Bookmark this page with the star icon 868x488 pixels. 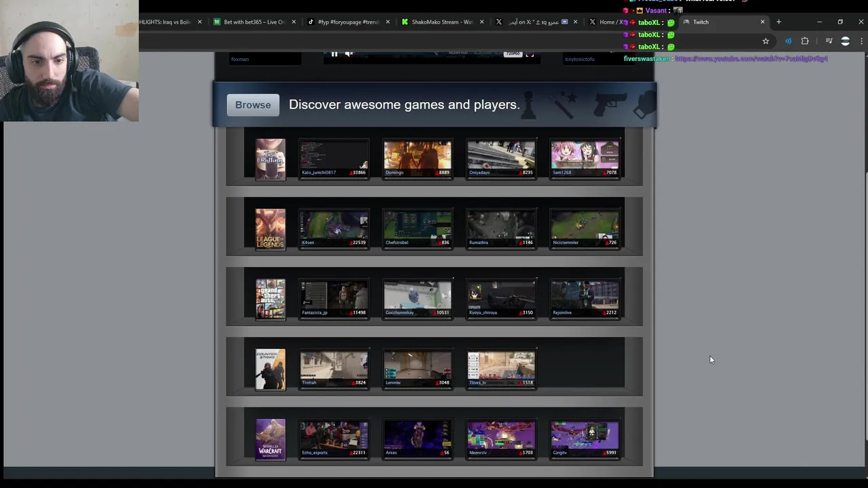pyautogui.click(x=766, y=41)
